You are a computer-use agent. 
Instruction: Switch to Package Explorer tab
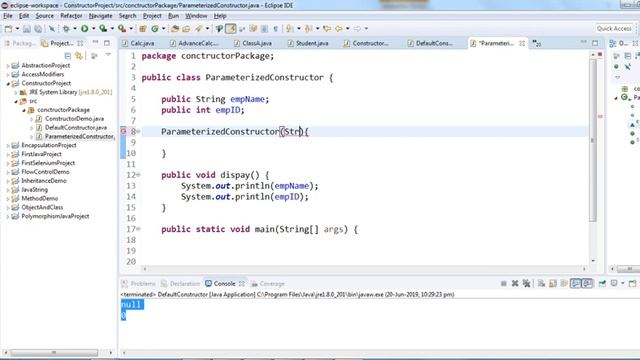(x=20, y=43)
